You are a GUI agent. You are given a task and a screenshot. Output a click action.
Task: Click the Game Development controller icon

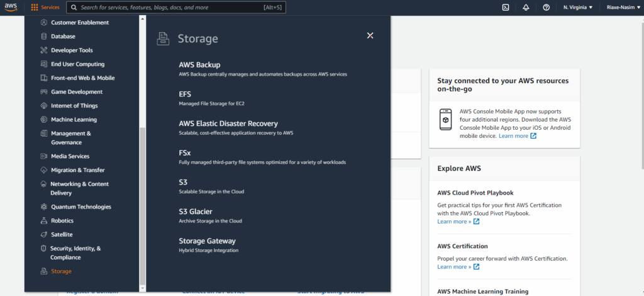(x=43, y=92)
